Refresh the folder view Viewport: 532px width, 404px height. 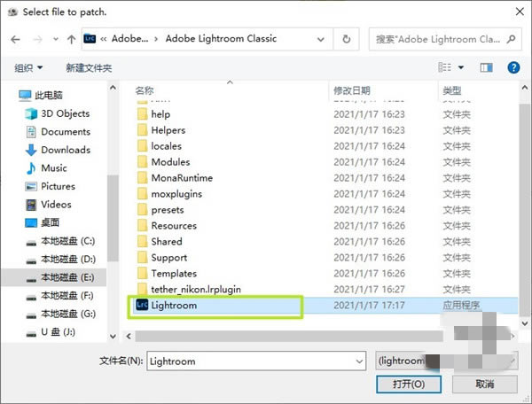pos(347,39)
